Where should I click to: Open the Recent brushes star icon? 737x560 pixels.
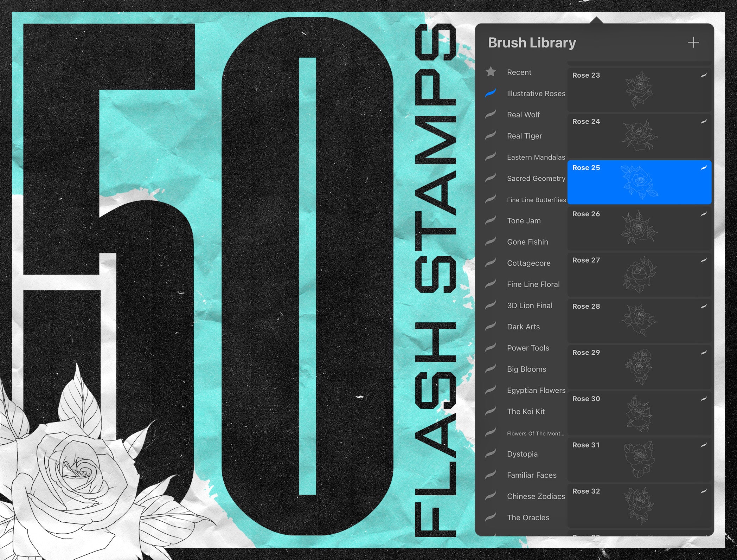[x=491, y=72]
